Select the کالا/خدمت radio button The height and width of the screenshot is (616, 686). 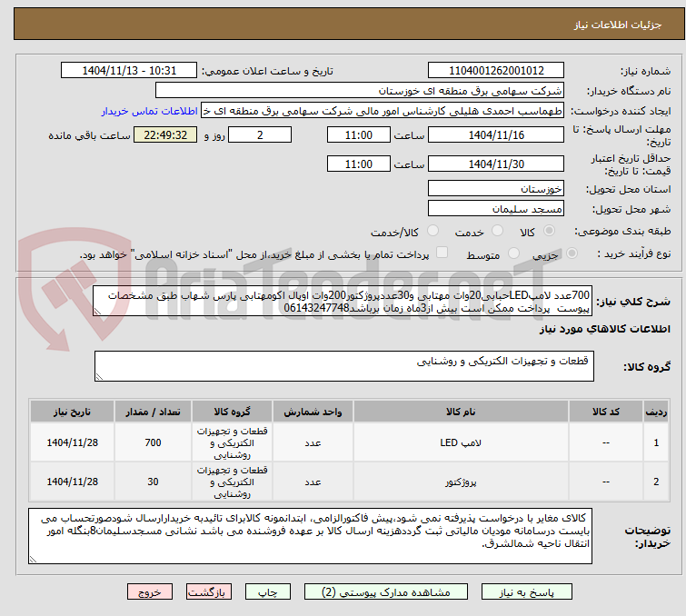[432, 231]
